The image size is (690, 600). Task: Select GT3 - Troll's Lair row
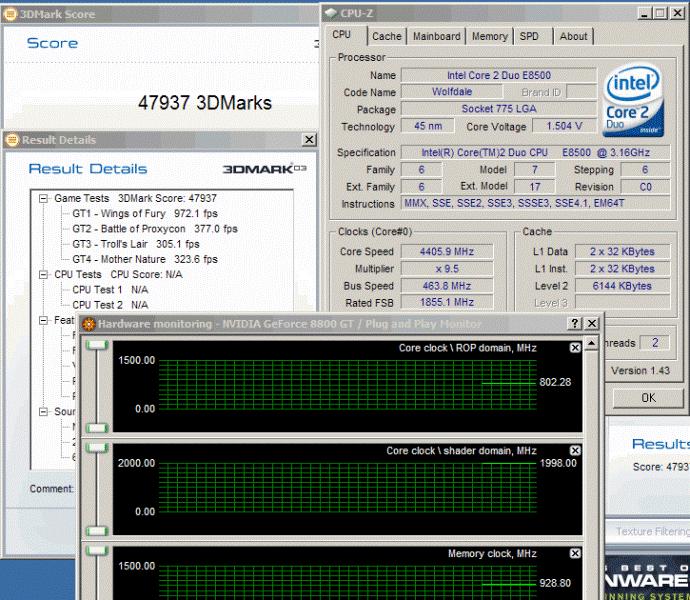click(x=136, y=244)
